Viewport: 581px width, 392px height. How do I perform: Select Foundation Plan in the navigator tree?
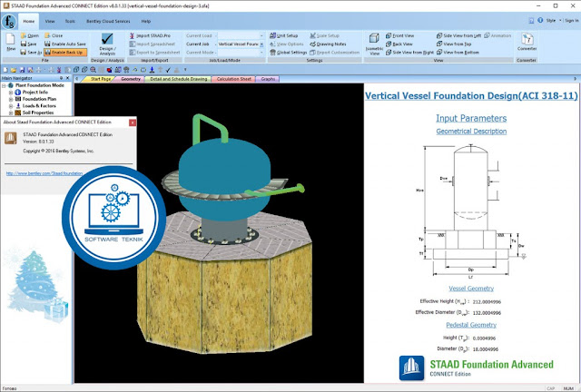(39, 99)
